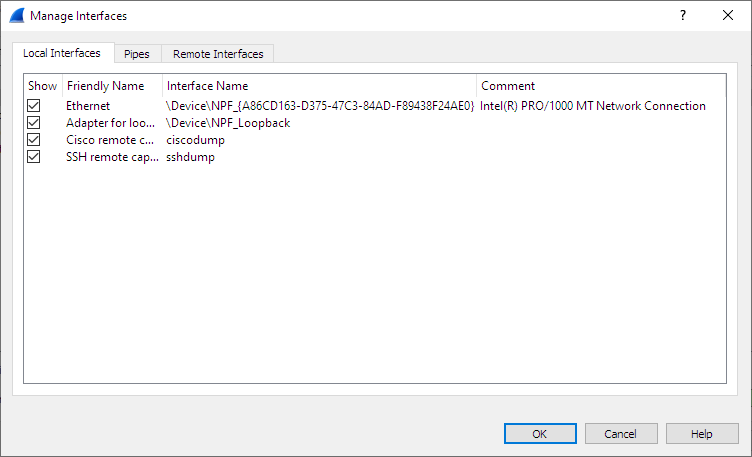Close the Manage Interfaces dialog
This screenshot has width=752, height=457.
[x=728, y=16]
